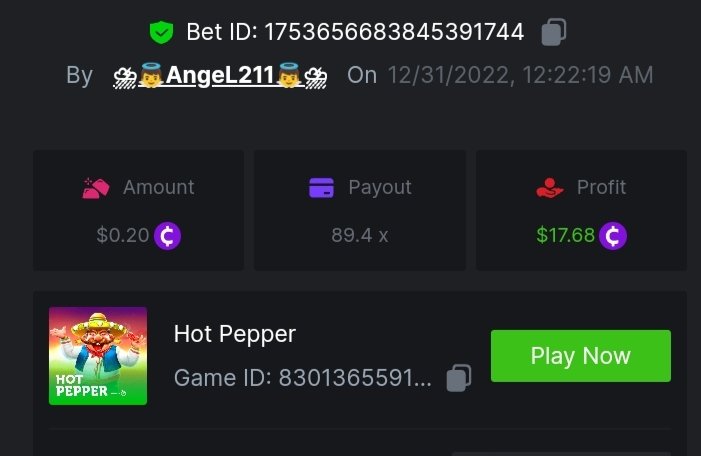Click the pink Amount icon
The width and height of the screenshot is (701, 456).
tap(96, 188)
